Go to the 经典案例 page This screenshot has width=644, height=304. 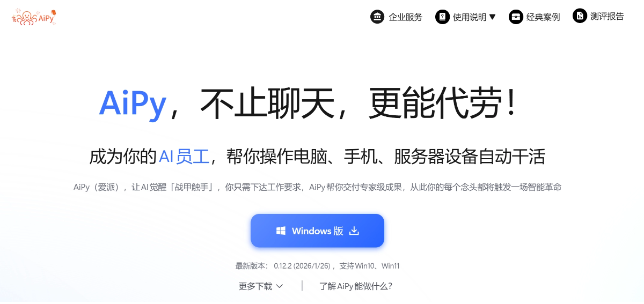543,17
